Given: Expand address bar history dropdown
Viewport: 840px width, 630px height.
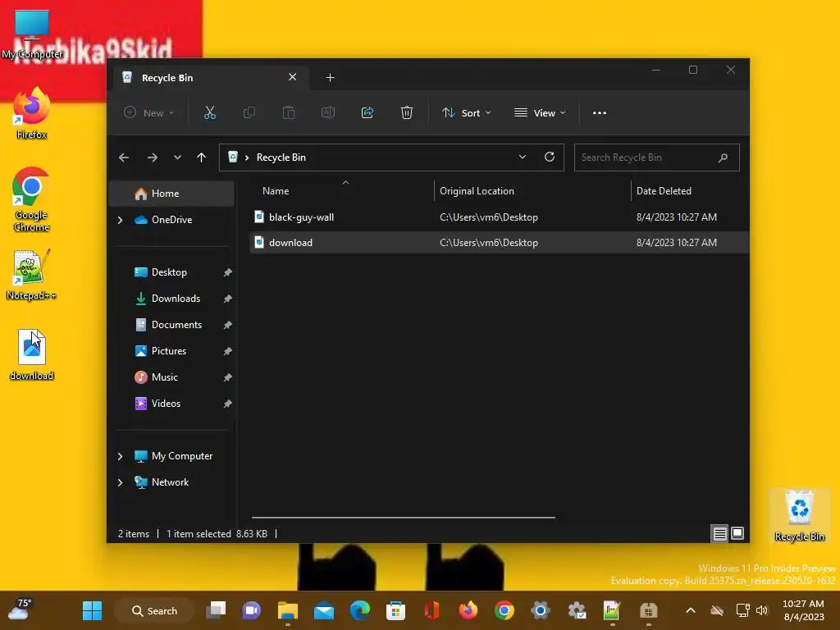Looking at the screenshot, I should tap(523, 157).
